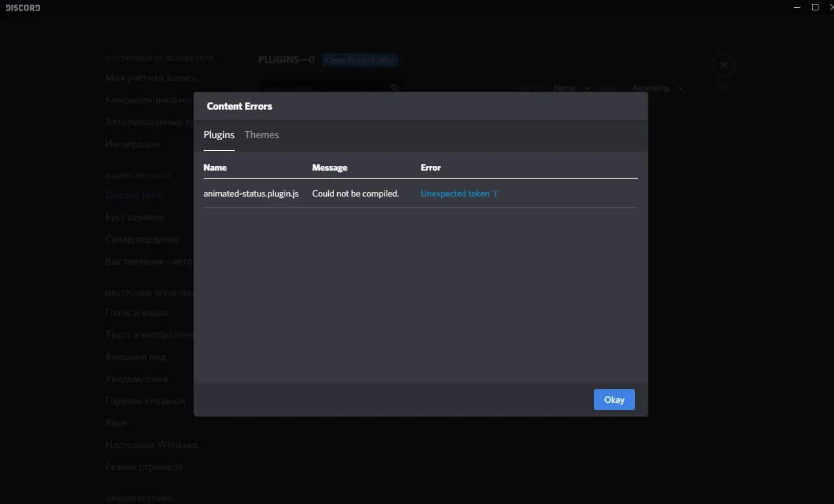Image resolution: width=834 pixels, height=504 pixels.
Task: Click the Discord logo in title bar
Action: 23,8
